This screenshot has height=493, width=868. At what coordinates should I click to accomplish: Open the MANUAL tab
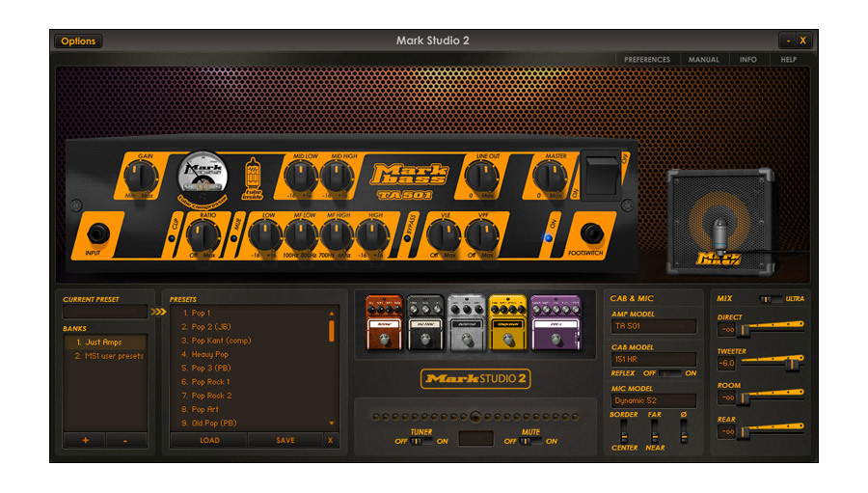pyautogui.click(x=704, y=59)
